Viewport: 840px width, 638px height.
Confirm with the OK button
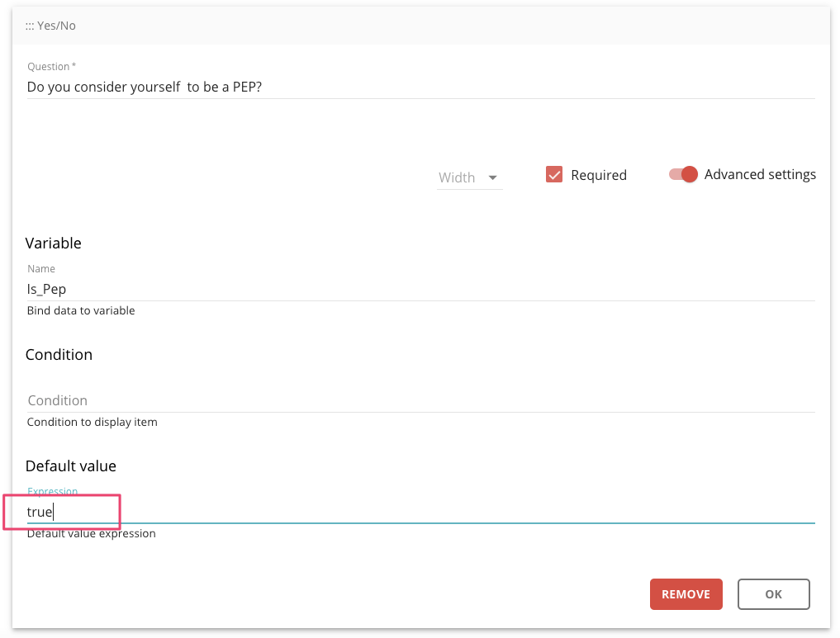[773, 594]
